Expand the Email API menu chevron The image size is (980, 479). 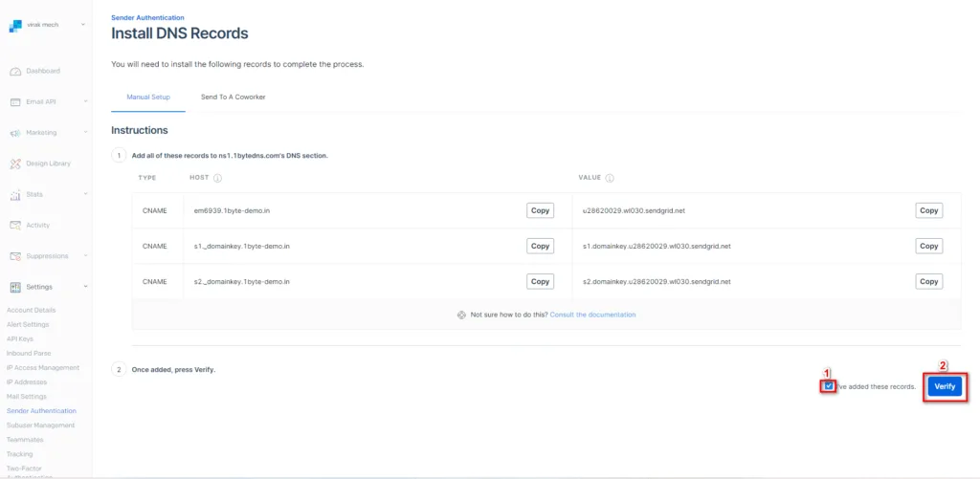pyautogui.click(x=85, y=101)
